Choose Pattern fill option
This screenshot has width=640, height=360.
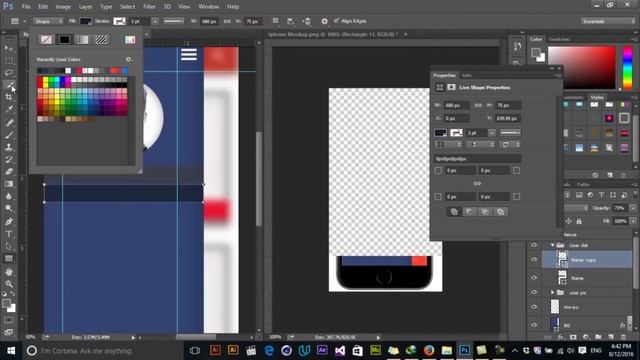pyautogui.click(x=101, y=40)
